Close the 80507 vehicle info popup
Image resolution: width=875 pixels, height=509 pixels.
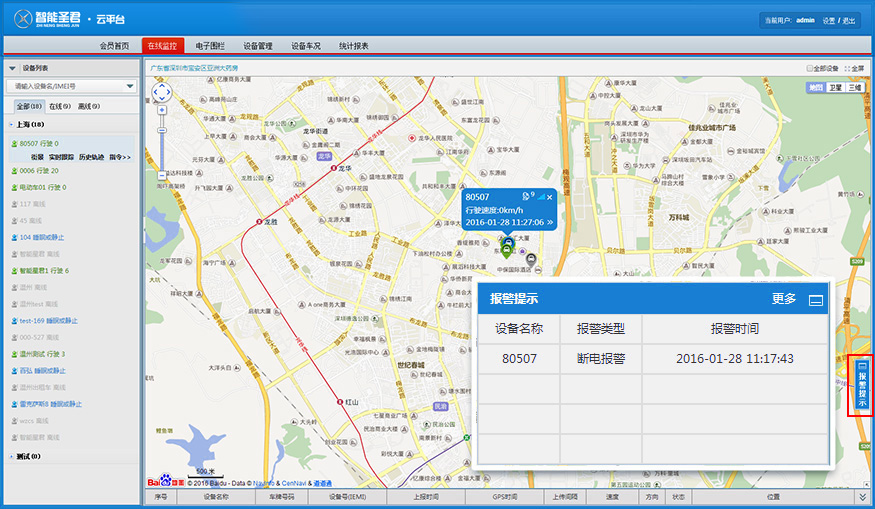coord(549,197)
